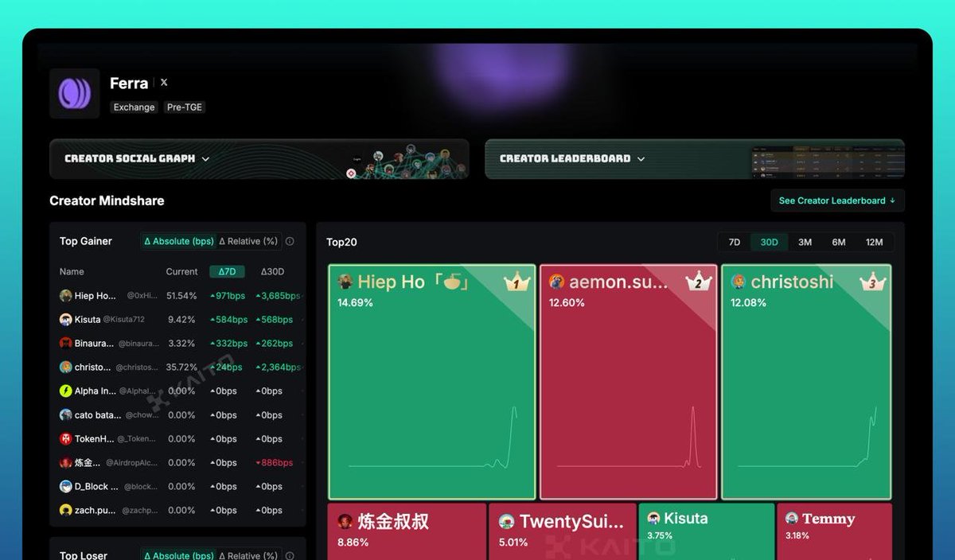Select Absolute (bps) in Top Loser

click(x=179, y=555)
